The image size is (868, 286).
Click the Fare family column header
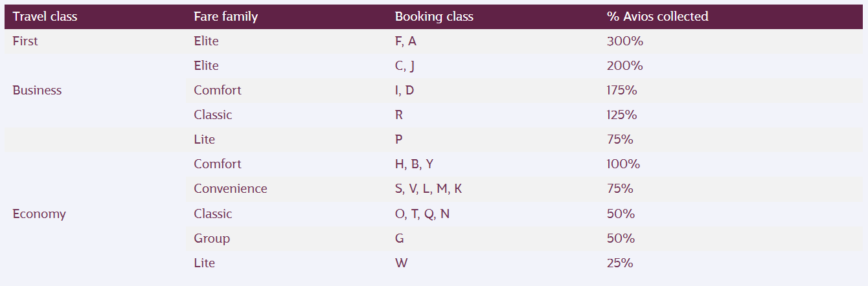coord(225,17)
